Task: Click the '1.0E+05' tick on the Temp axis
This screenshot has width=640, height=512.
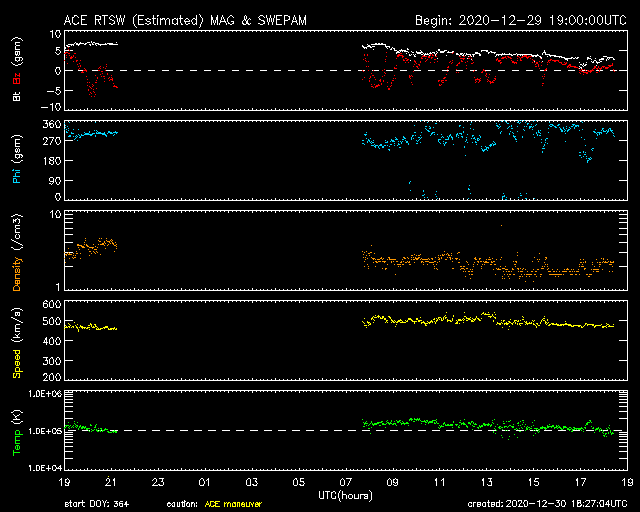Action: click(x=45, y=431)
